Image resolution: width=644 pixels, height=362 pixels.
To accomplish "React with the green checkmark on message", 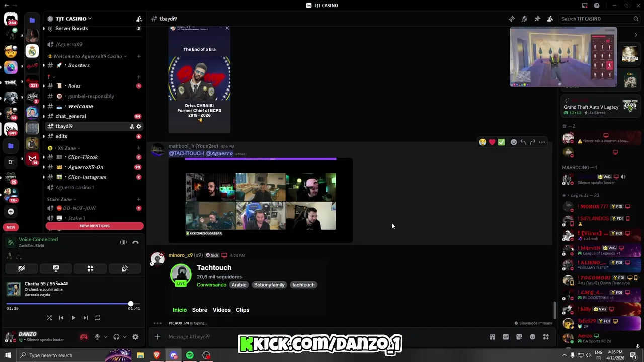I will (502, 142).
